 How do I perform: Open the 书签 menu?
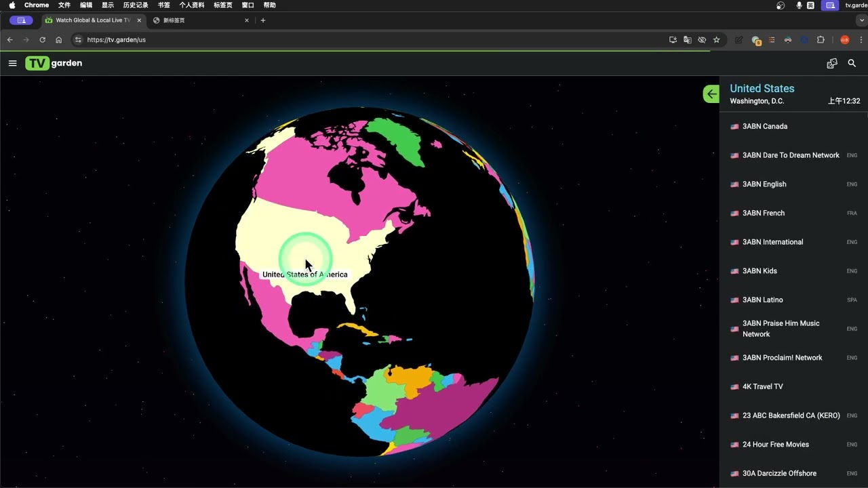[164, 5]
